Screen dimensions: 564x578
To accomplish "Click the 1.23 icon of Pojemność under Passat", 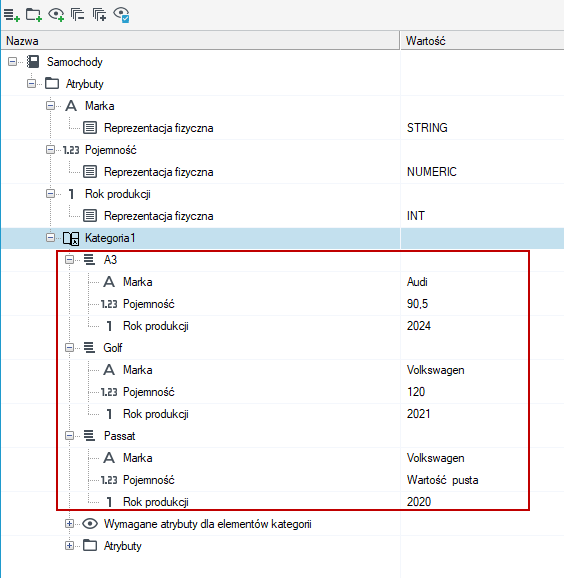I will 109,480.
